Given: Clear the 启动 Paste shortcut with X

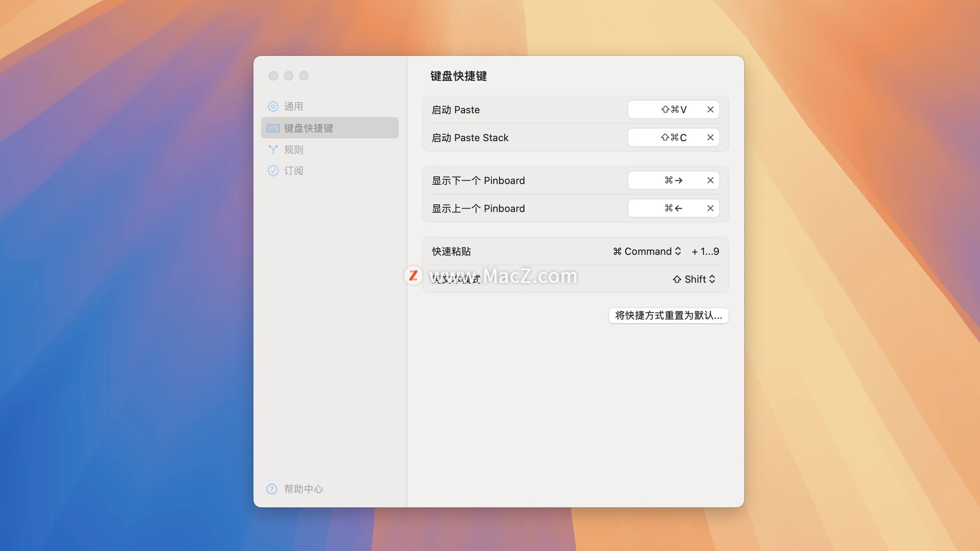Looking at the screenshot, I should click(x=710, y=110).
